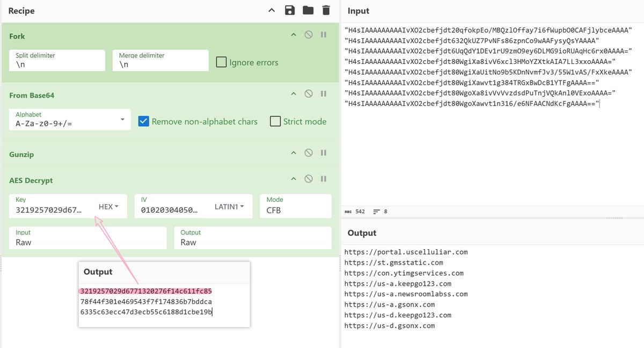
Task: Disable the From Base64 operation
Action: tap(309, 94)
